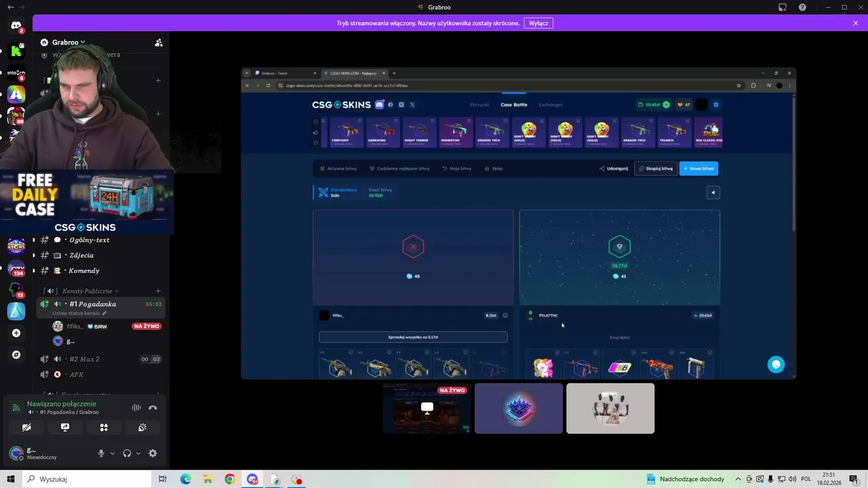Create channel in Kanały Publiczne category
868x488 pixels.
159,291
